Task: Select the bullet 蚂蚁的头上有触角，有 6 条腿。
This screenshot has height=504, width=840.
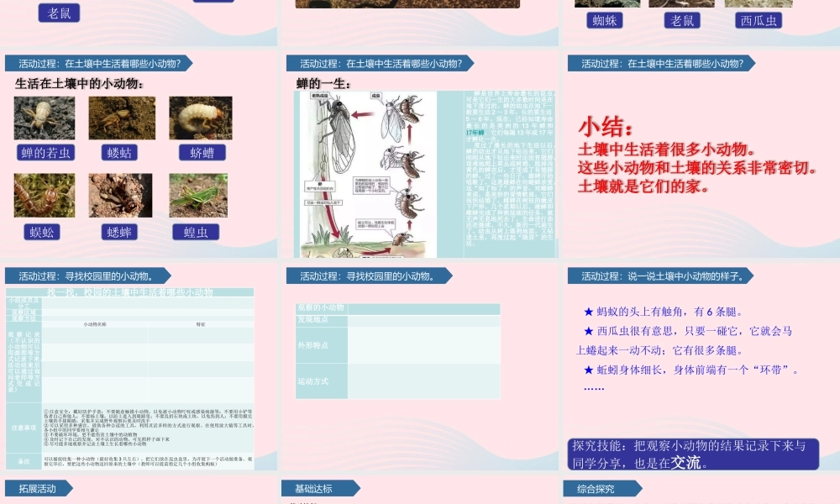Action: pyautogui.click(x=663, y=312)
